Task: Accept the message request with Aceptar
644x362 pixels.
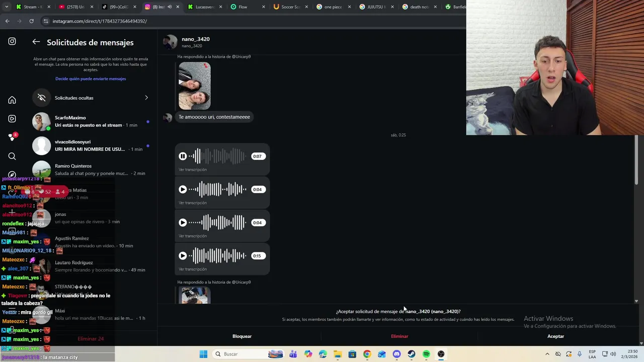Action: (x=555, y=336)
